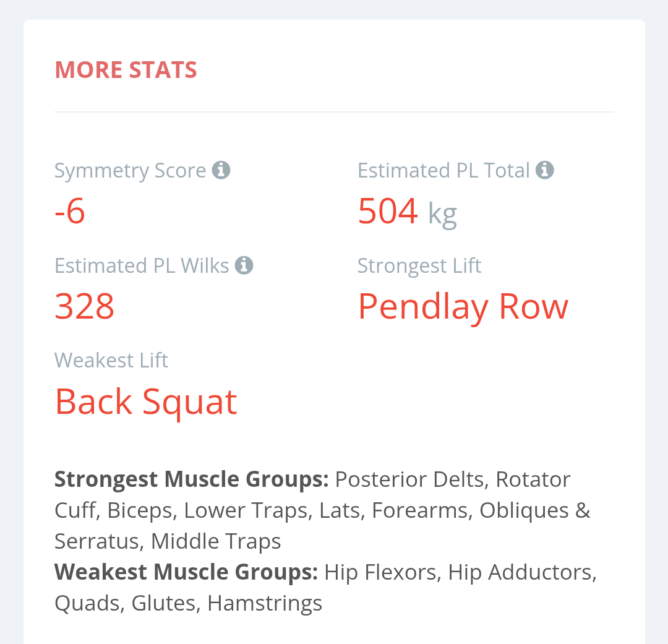Click Hip Flexors in the weakest muscles list
Screen dimensions: 668x644
click(x=382, y=572)
